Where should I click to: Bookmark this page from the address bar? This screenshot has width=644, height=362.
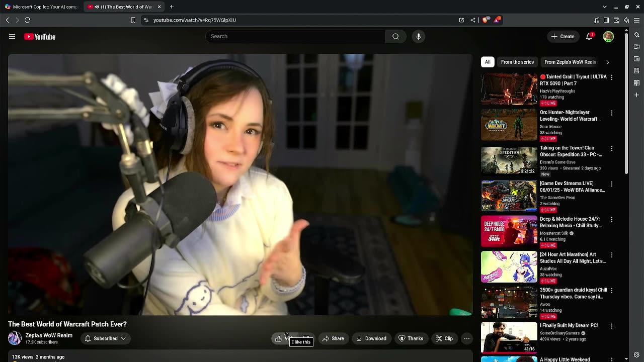[133, 20]
